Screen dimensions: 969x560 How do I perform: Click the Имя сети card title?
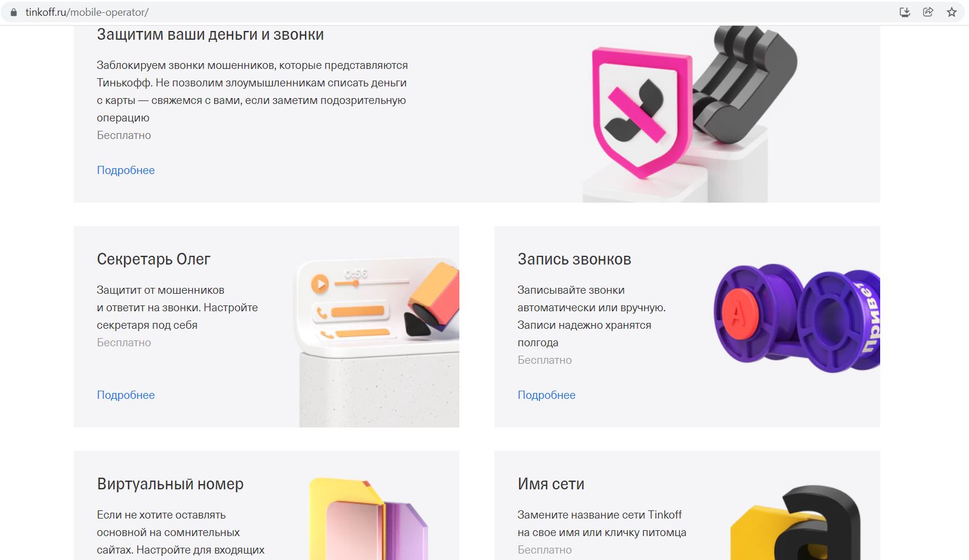551,484
